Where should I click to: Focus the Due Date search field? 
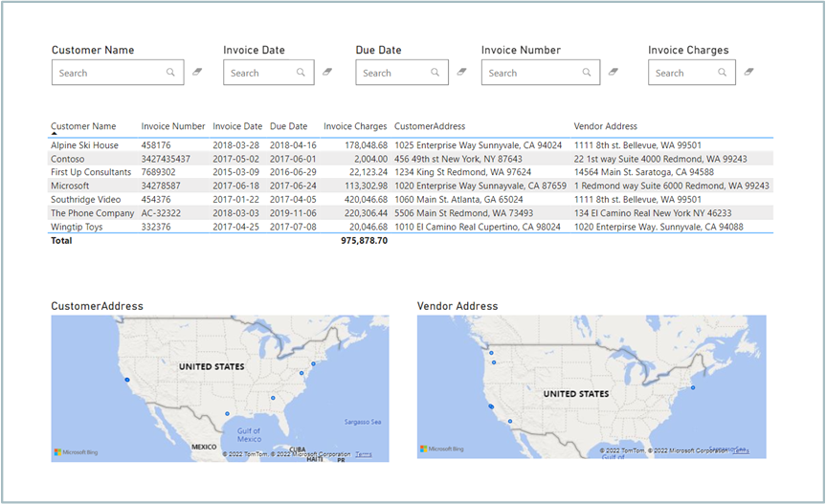coord(402,72)
